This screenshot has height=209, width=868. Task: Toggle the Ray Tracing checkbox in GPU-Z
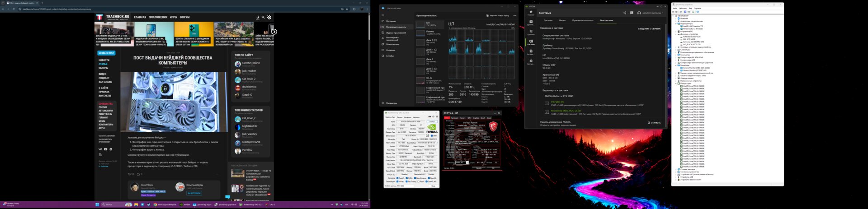[x=407, y=181]
